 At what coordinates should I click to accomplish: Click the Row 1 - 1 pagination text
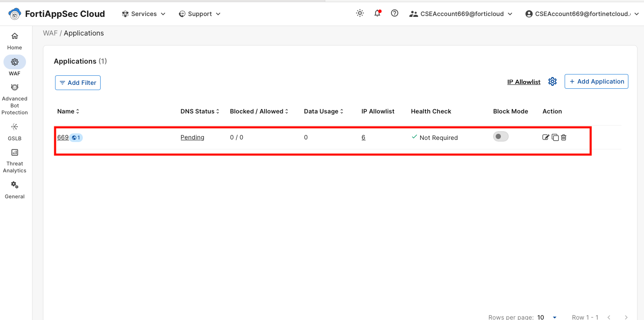coord(585,317)
